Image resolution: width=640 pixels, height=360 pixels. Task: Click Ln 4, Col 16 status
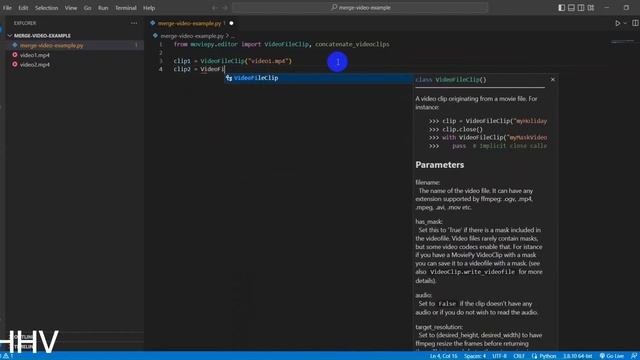point(443,356)
